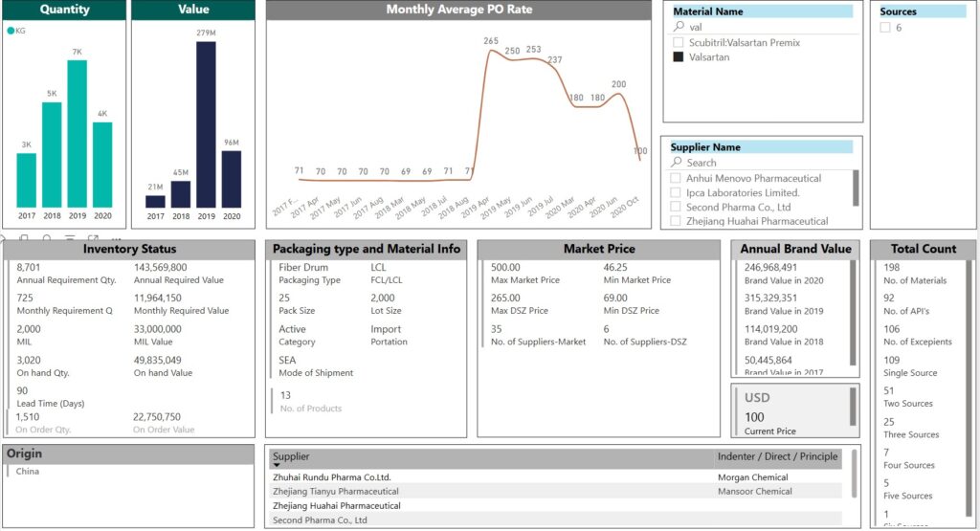Screen dimensions: 980x531
Task: Select the Ipca Laboratories Limited checkbox
Action: [676, 192]
